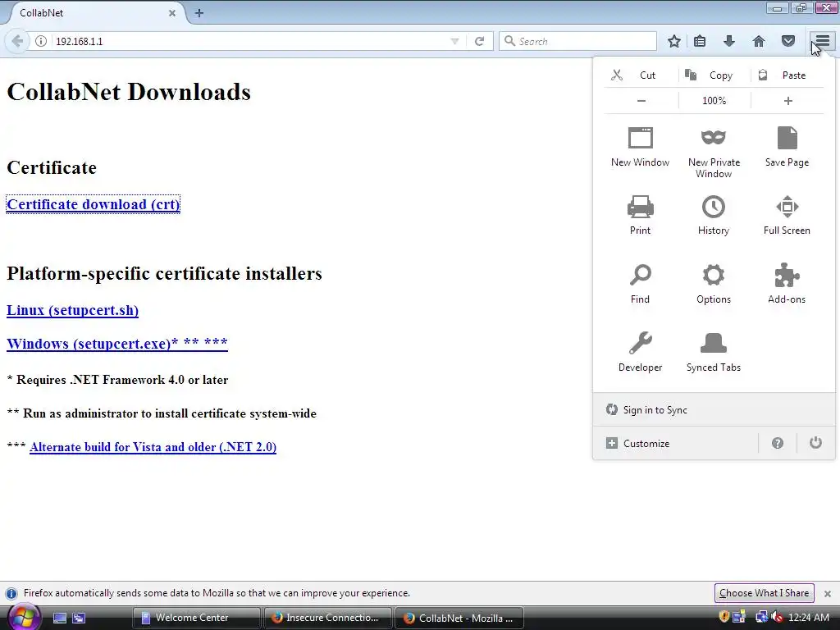The image size is (840, 630).
Task: Open Certificate download (crt) link
Action: (94, 204)
